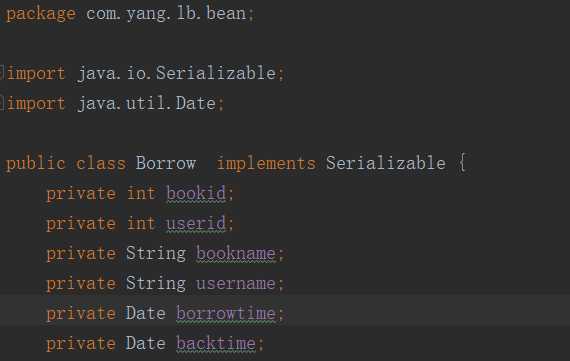Click the bookid field name
The width and height of the screenshot is (570, 361).
click(196, 193)
